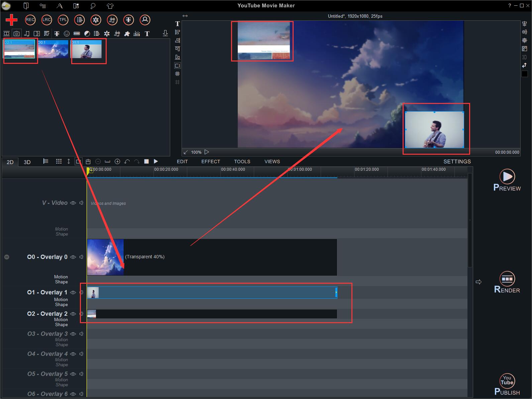Click the black color swatch beside preview
Screen dimensions: 532x399
pyautogui.click(x=525, y=74)
